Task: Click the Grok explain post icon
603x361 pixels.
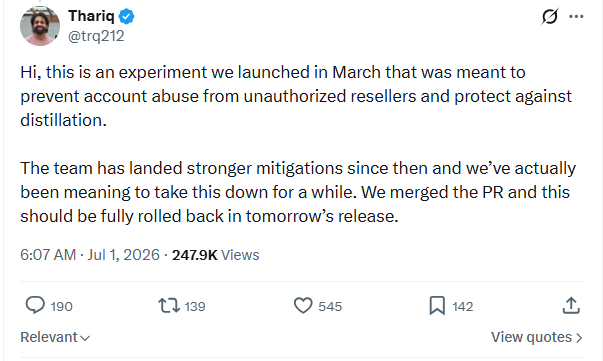Action: [x=550, y=17]
